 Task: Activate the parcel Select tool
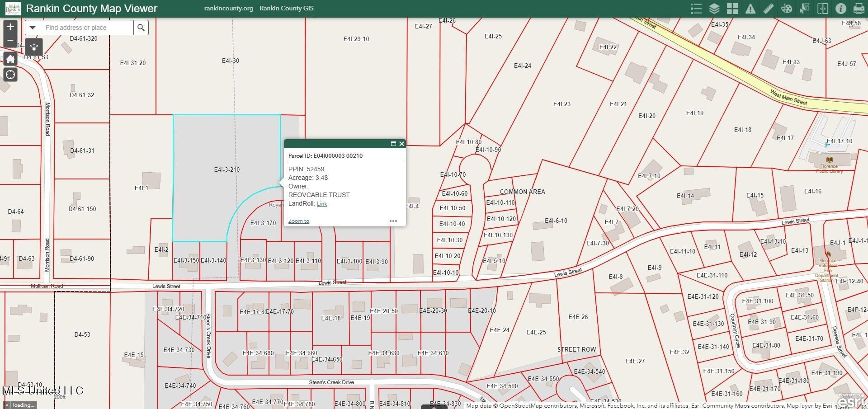click(805, 9)
